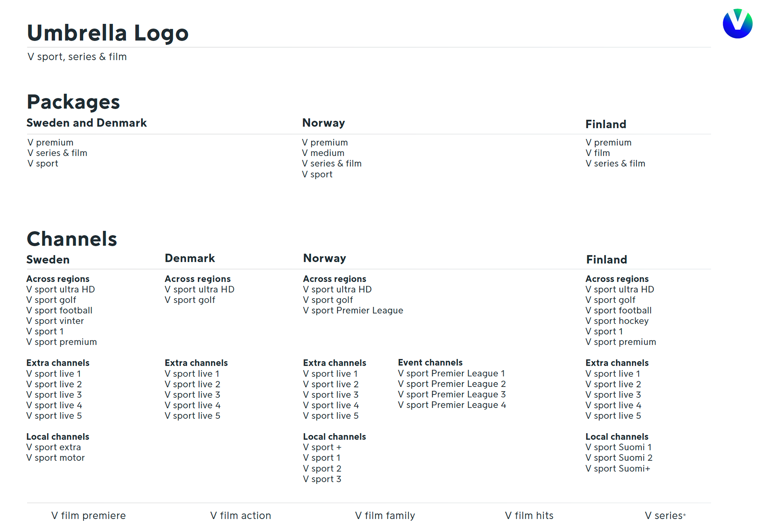Screen dimensions: 762x532
Task: Click 'V sport live 5' in Denmark column
Action: click(192, 416)
